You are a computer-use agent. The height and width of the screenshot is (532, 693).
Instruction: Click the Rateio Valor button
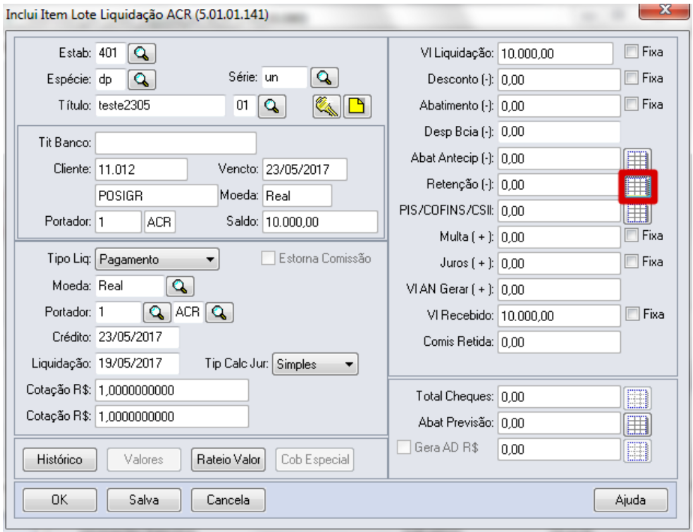tap(228, 460)
